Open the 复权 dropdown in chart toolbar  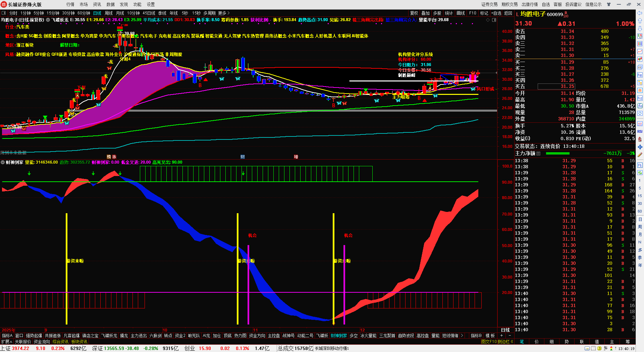[x=414, y=13]
